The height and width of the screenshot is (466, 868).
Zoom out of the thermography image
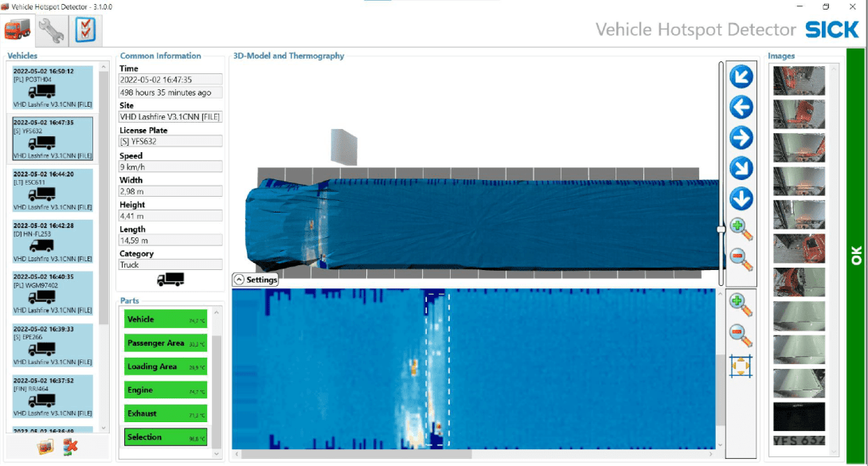tap(741, 335)
